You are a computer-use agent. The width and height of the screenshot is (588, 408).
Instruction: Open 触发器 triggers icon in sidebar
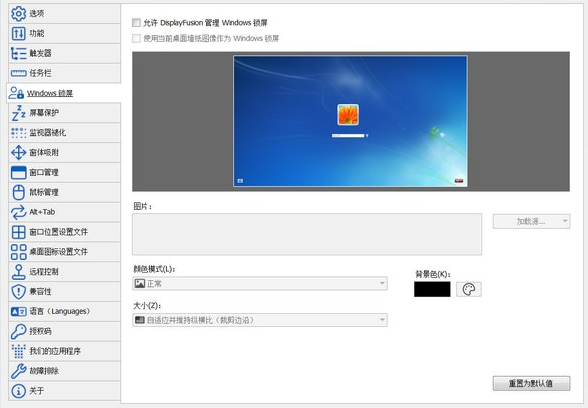point(18,53)
